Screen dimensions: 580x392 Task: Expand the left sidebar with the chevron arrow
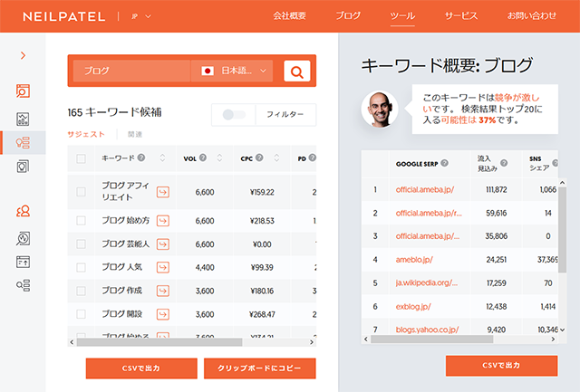pyautogui.click(x=23, y=55)
